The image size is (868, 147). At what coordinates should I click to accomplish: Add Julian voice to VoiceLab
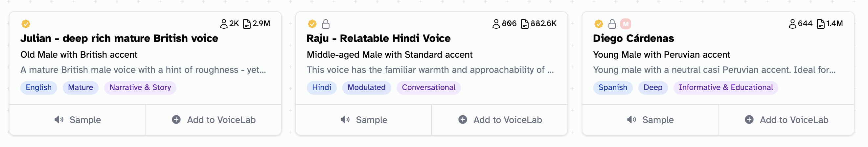(x=214, y=120)
